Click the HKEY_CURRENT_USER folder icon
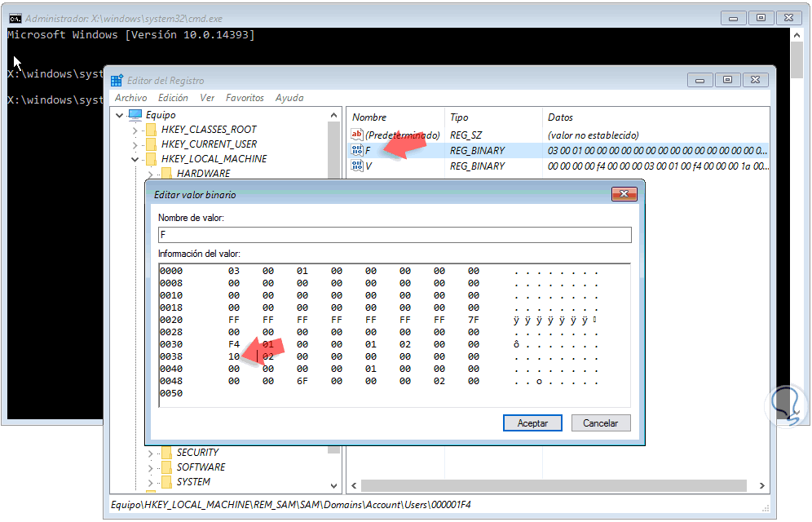This screenshot has height=522, width=812. (x=151, y=144)
